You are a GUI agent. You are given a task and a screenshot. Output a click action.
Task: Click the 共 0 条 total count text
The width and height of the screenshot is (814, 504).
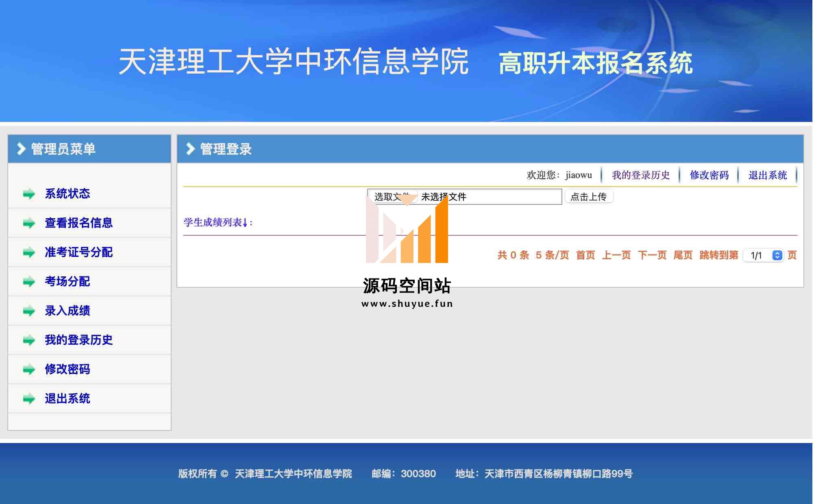click(513, 255)
